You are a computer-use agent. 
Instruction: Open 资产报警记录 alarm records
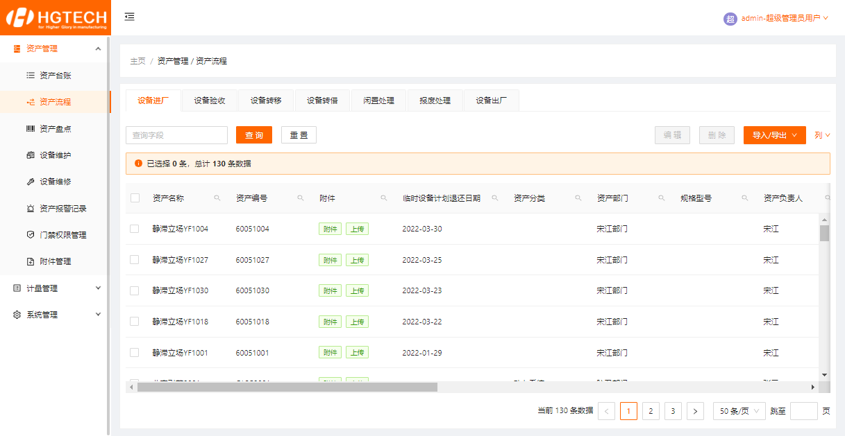[62, 208]
